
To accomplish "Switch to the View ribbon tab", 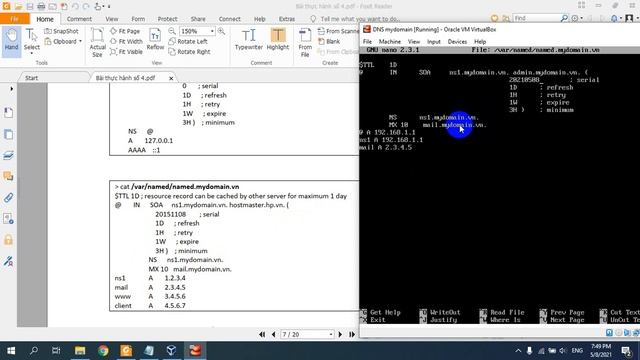I will [x=111, y=19].
